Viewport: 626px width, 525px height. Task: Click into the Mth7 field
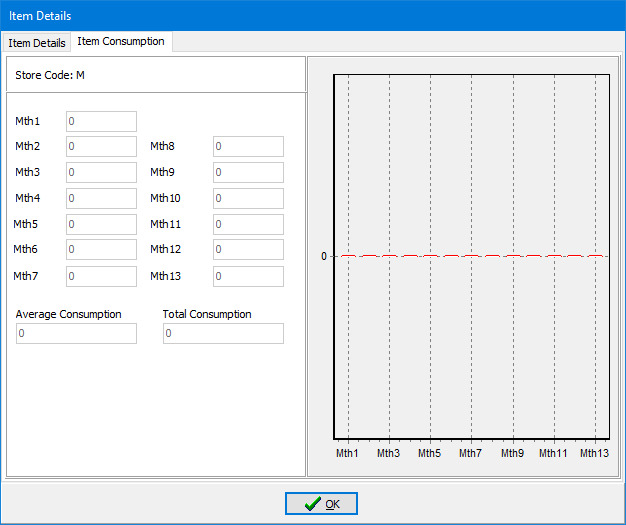[x=101, y=276]
